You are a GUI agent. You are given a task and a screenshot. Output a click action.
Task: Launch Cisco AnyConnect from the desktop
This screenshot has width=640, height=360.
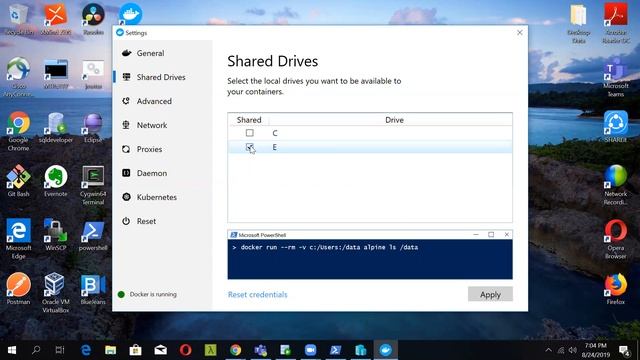click(x=18, y=77)
